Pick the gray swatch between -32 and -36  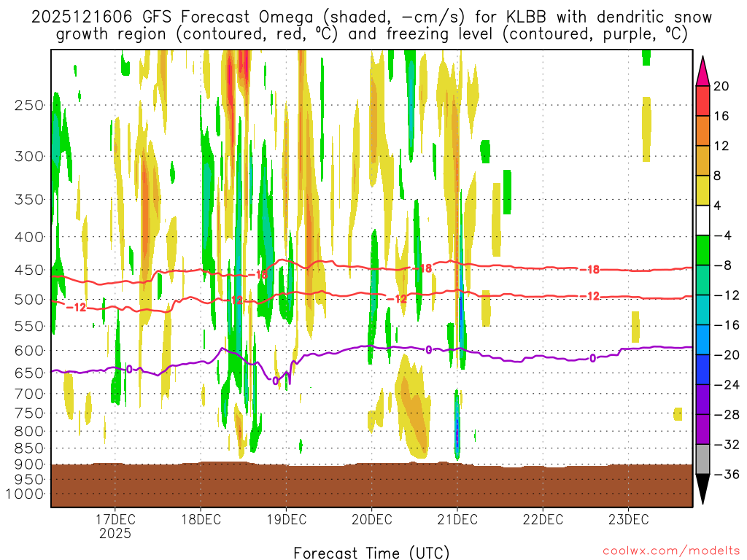pos(703,459)
